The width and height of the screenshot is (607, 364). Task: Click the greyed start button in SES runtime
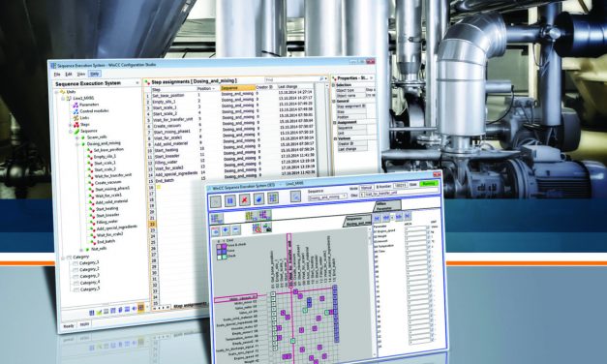click(216, 201)
